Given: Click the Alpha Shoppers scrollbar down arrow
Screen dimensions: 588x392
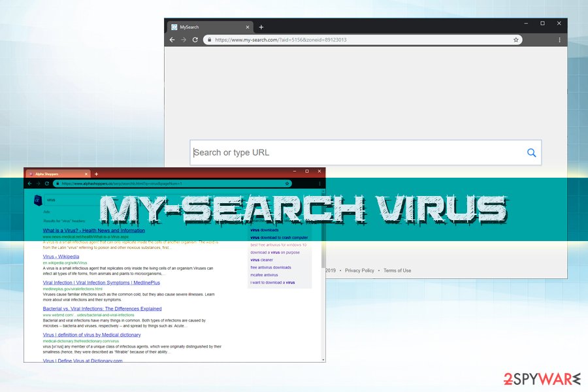Looking at the screenshot, I should 323,360.
